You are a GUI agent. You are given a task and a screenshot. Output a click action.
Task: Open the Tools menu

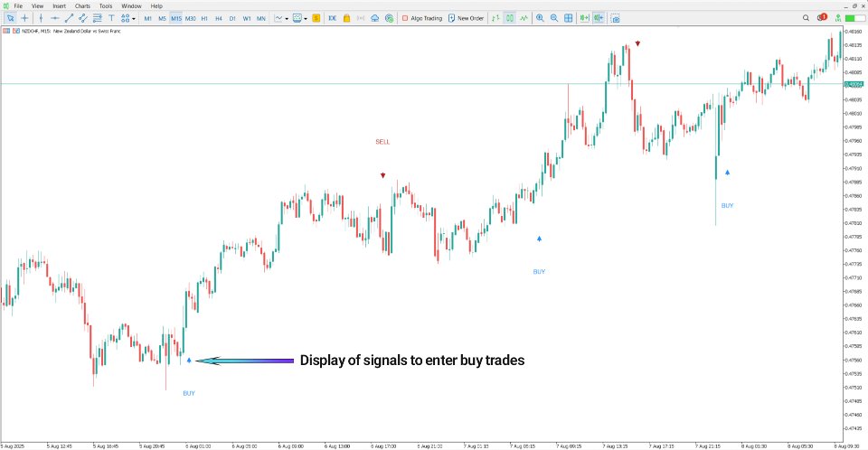click(x=106, y=6)
